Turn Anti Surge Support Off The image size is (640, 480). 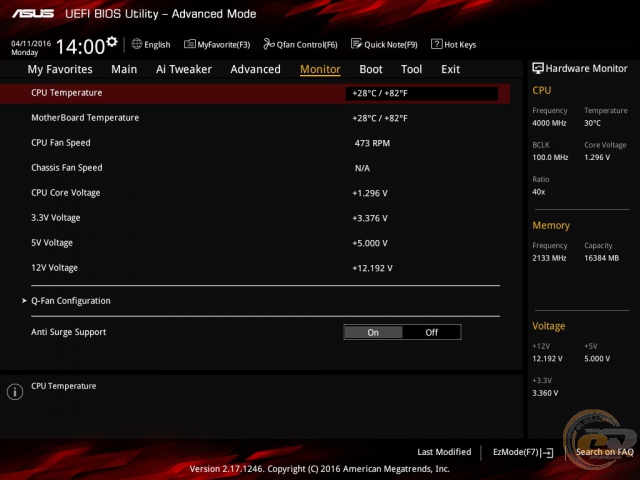431,332
